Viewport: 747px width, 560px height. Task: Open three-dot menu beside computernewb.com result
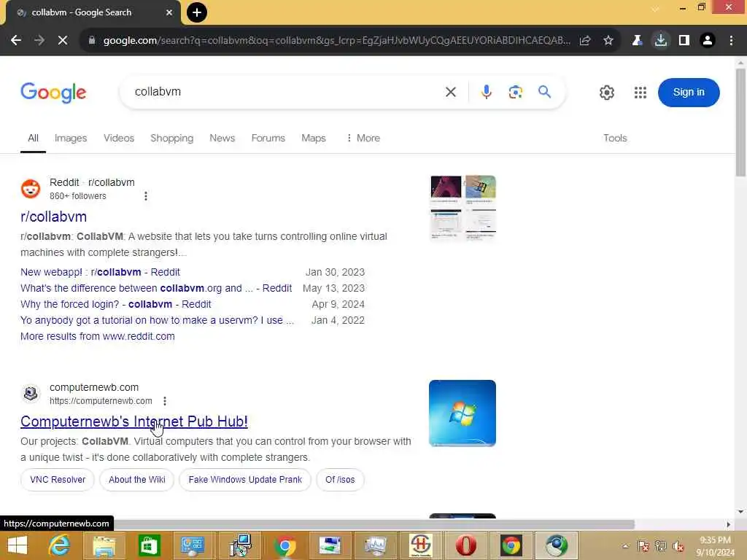(x=165, y=402)
